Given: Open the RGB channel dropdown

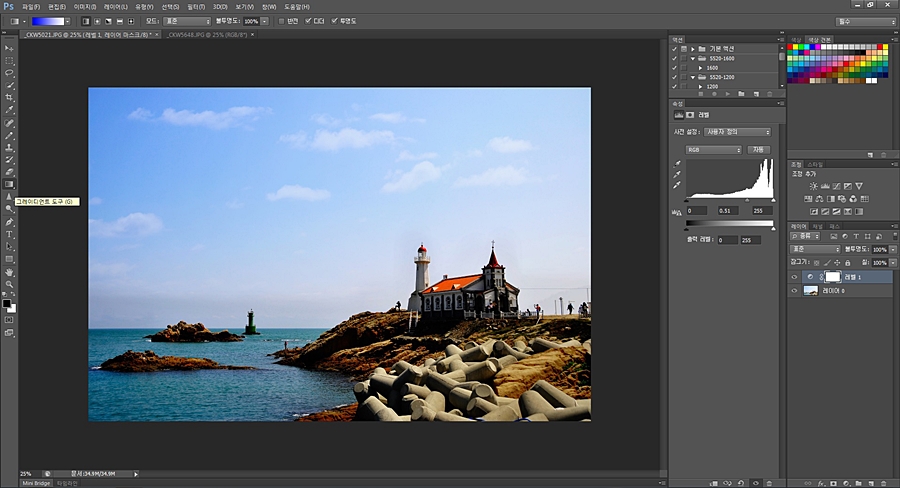Looking at the screenshot, I should tap(714, 150).
